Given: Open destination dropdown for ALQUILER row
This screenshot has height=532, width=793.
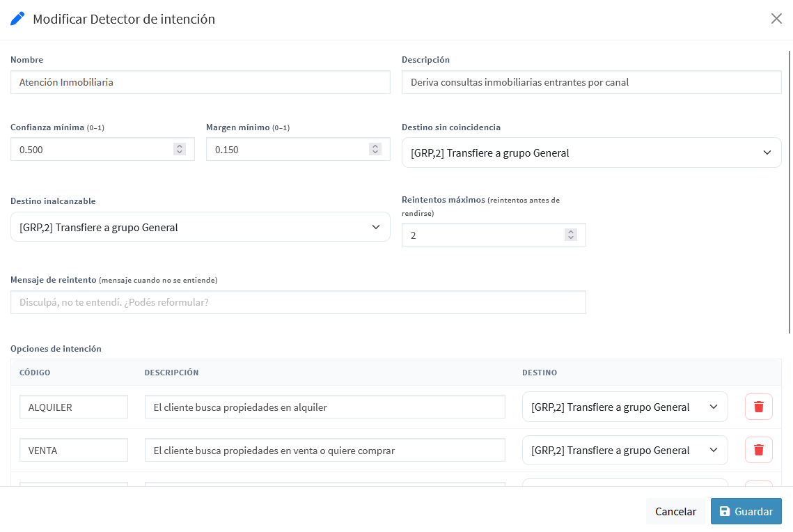Looking at the screenshot, I should [x=625, y=407].
